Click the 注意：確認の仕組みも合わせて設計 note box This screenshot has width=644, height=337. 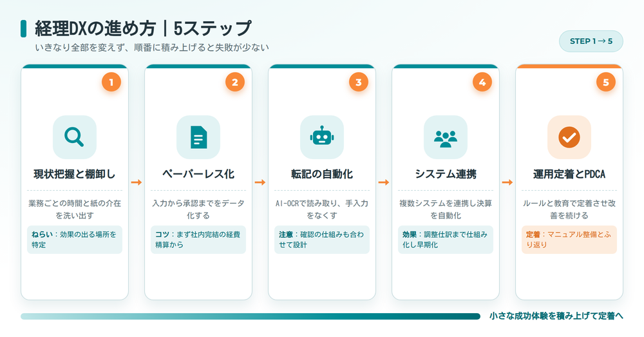pyautogui.click(x=322, y=240)
